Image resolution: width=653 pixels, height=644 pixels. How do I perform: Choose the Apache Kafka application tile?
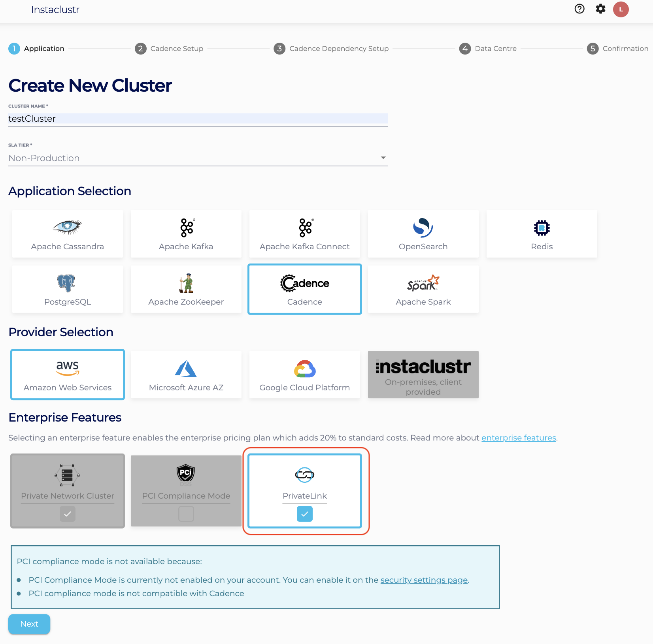coord(186,234)
